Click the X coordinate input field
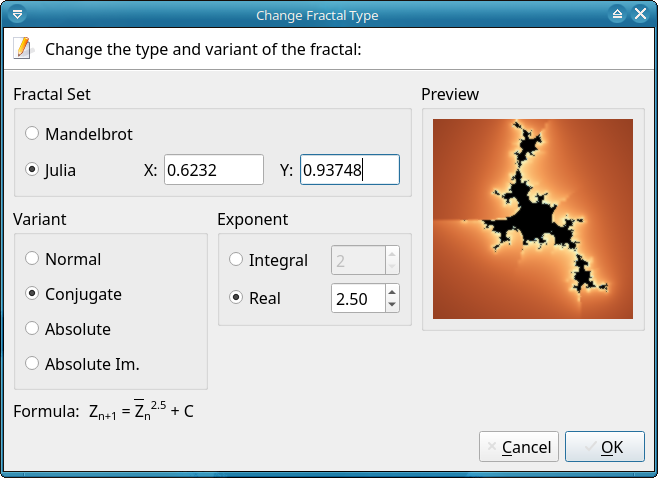Image resolution: width=658 pixels, height=478 pixels. click(213, 170)
